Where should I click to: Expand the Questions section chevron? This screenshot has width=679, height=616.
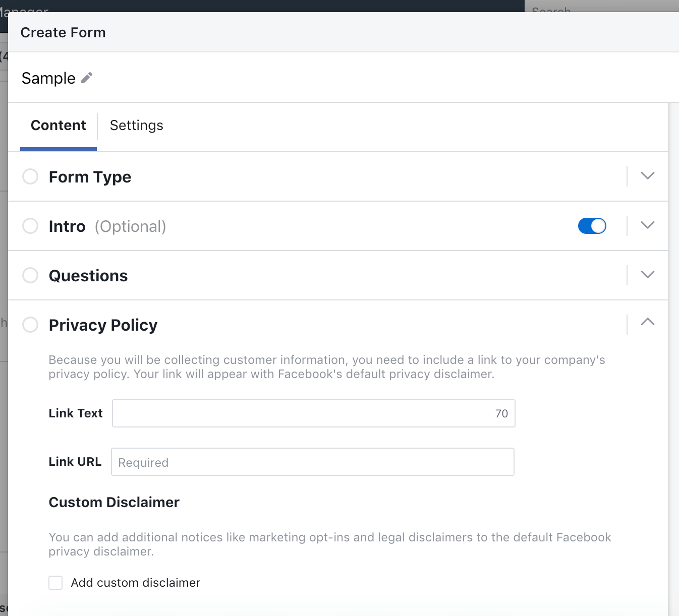point(647,275)
